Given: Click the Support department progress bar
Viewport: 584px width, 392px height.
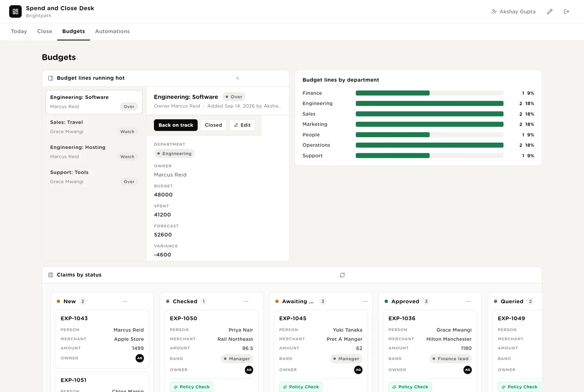Looking at the screenshot, I should (430, 155).
